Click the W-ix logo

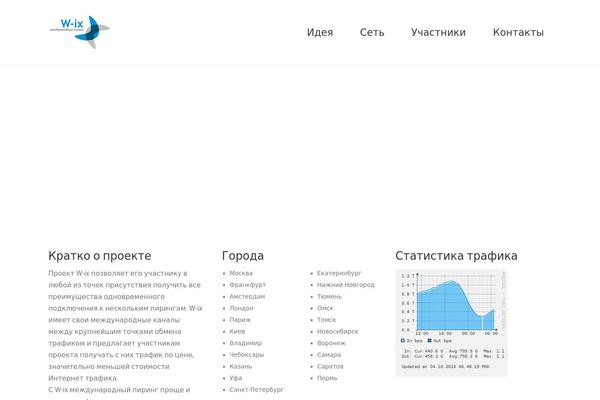(80, 32)
